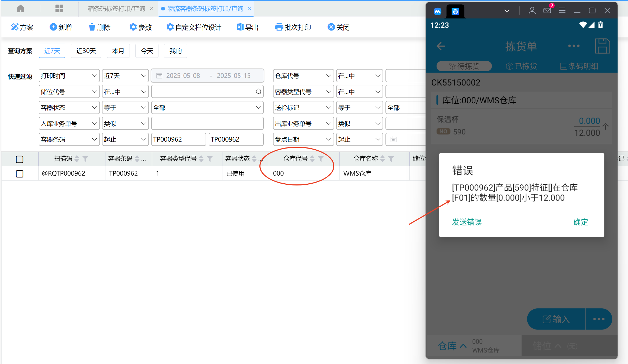Switch to 物流容器条码标签打印/查询 tab
The image size is (628, 364).
click(x=205, y=9)
